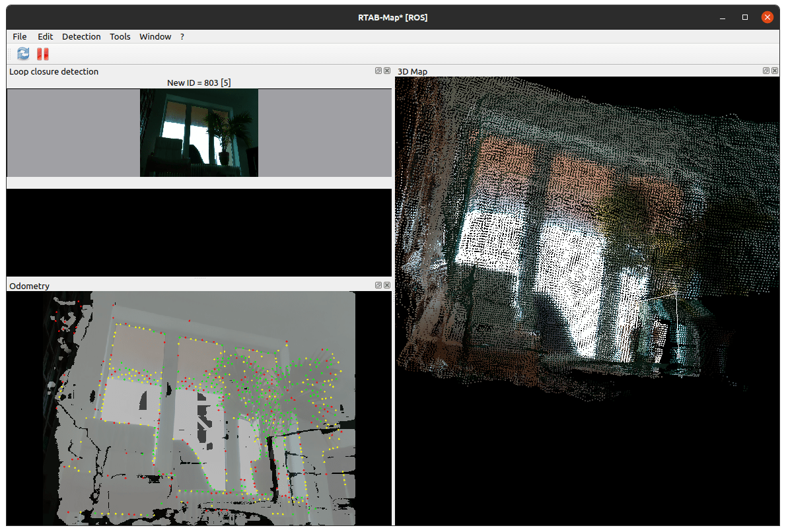Maximize the RTAB-Map window

coord(745,17)
